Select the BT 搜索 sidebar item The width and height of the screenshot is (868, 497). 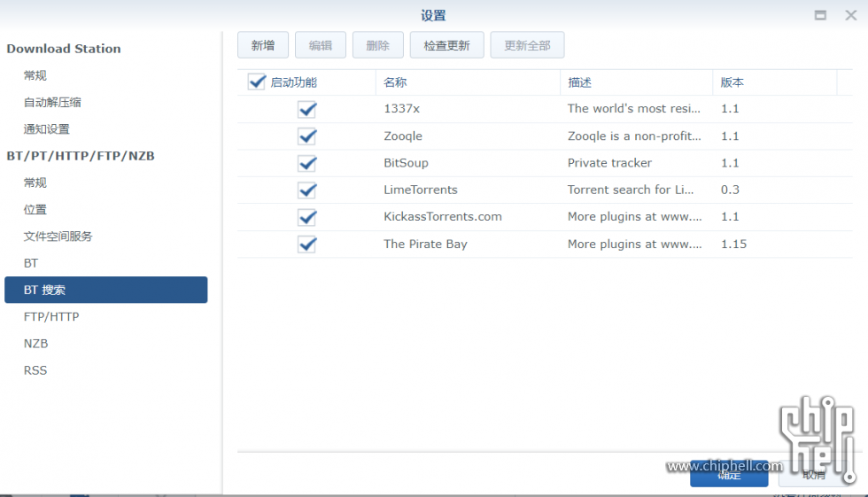pos(105,290)
